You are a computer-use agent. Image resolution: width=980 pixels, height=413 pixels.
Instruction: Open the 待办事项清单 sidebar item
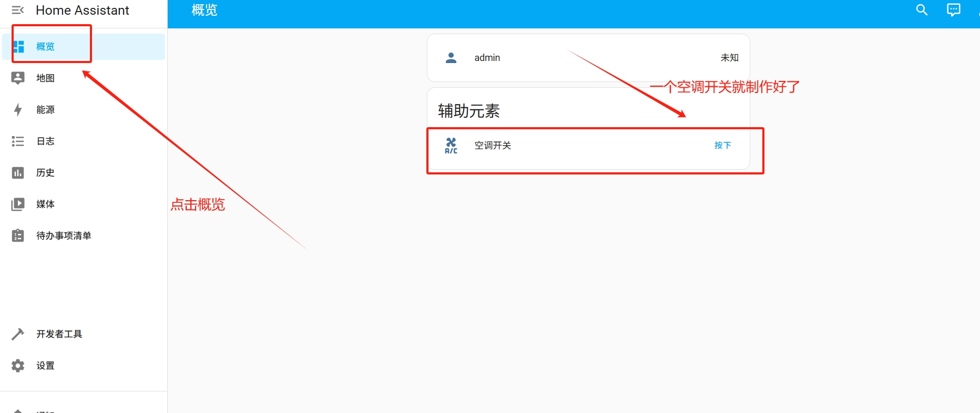(x=84, y=236)
